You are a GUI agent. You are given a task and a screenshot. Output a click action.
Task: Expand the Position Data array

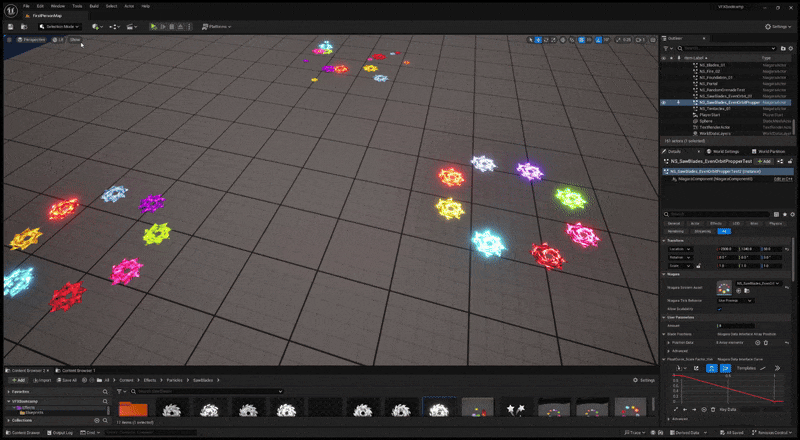pyautogui.click(x=669, y=343)
